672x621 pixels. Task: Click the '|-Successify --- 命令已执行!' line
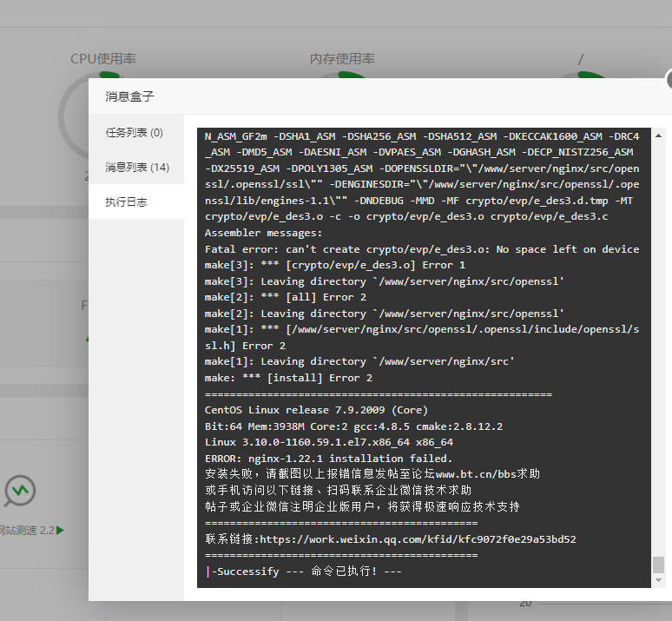(x=303, y=571)
